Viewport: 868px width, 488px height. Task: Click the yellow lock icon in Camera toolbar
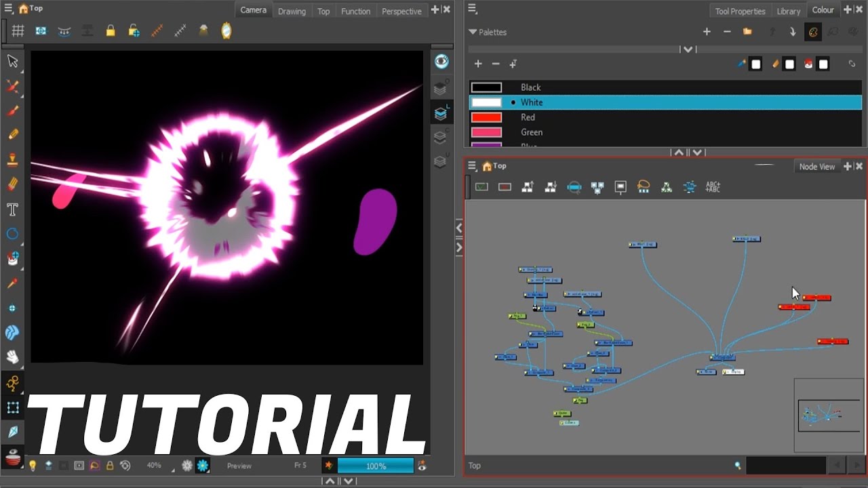pyautogui.click(x=111, y=30)
